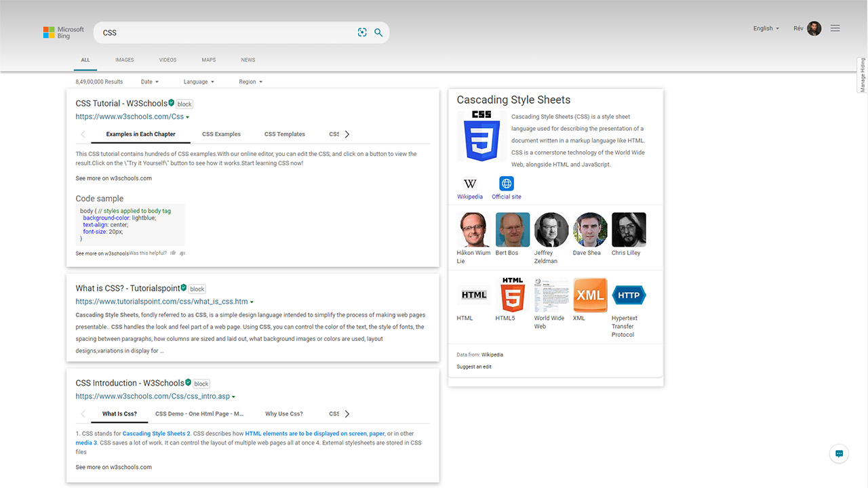Open the chat feedback bubble
The image size is (868, 488).
(839, 453)
